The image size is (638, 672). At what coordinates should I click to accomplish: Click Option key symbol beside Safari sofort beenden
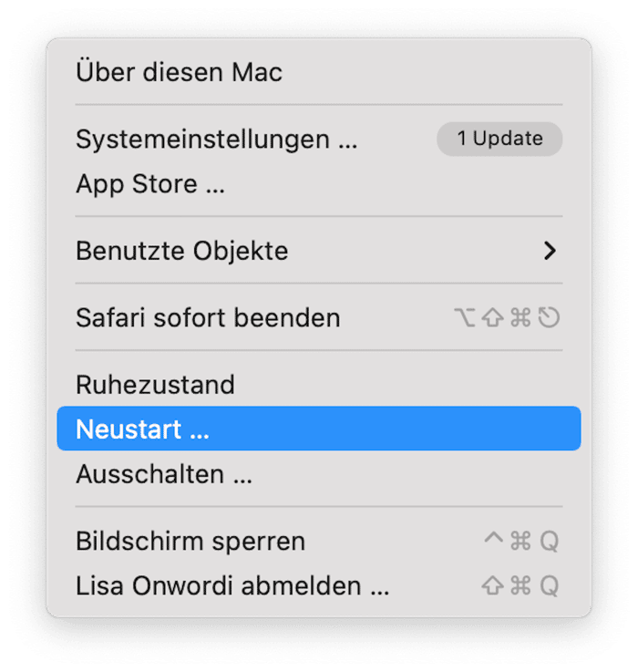point(465,318)
